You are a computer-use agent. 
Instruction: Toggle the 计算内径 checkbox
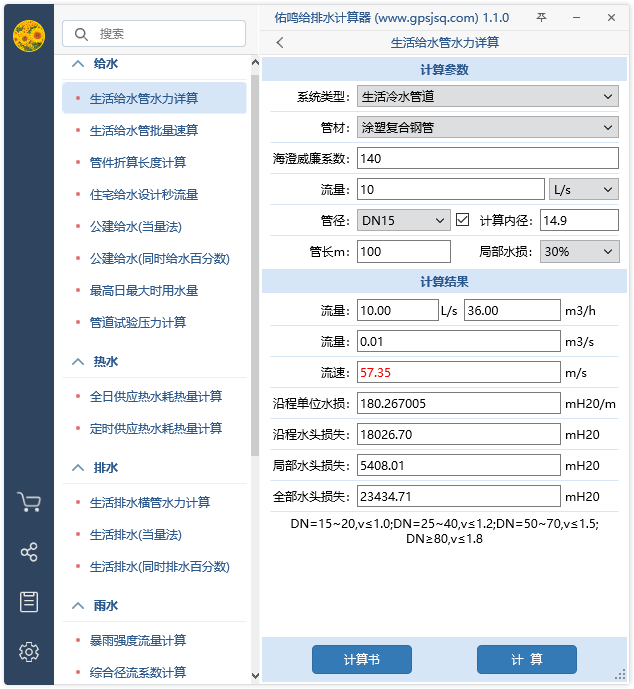pos(462,220)
